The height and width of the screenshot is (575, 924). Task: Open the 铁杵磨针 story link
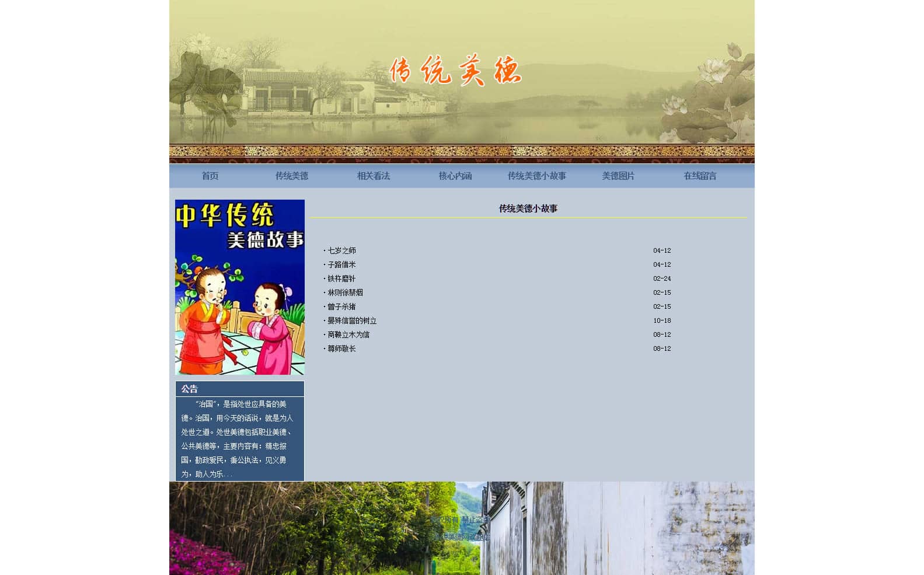pos(341,278)
